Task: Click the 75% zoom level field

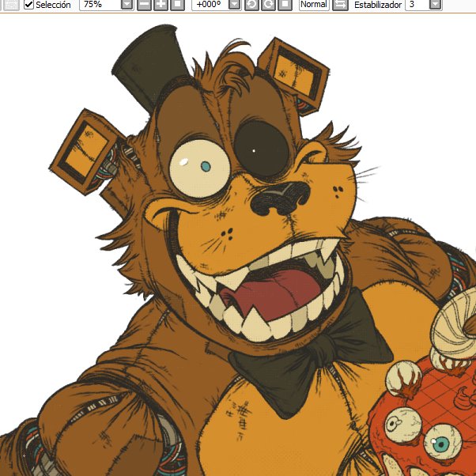Action: [x=100, y=5]
